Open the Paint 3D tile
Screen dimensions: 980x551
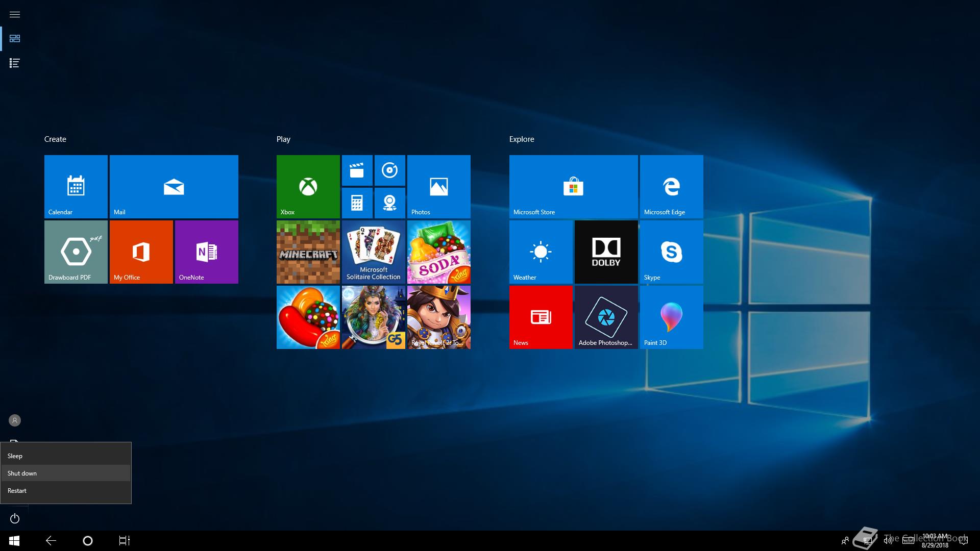pos(672,317)
